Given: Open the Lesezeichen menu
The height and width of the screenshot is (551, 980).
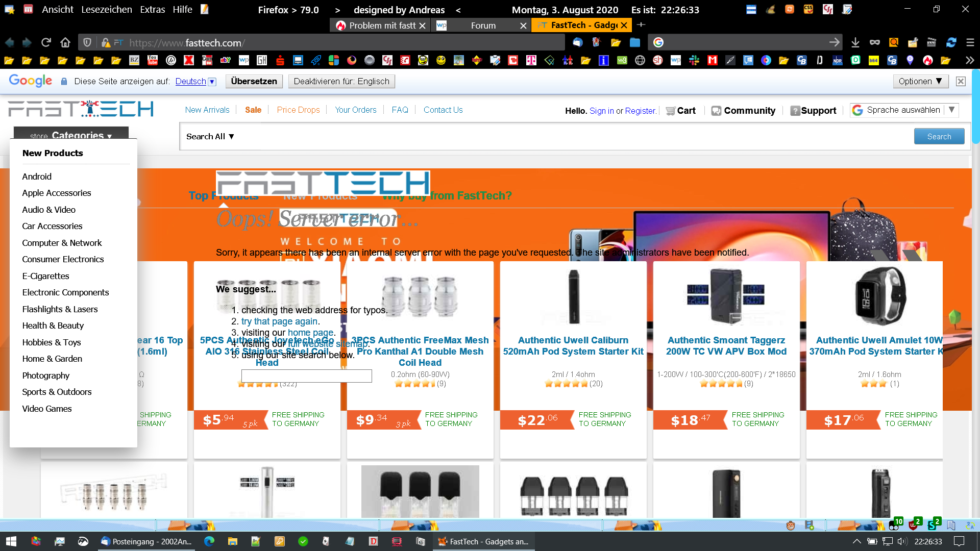Looking at the screenshot, I should point(106,10).
